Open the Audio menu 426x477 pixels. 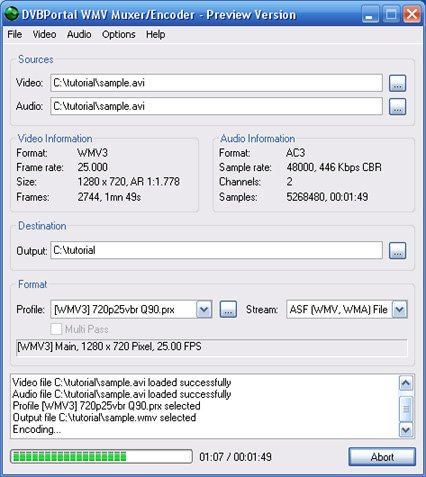(x=79, y=34)
